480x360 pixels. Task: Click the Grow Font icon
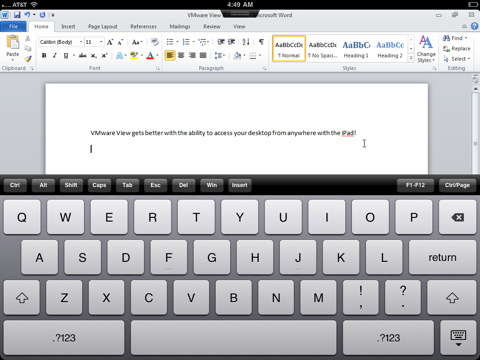click(110, 42)
